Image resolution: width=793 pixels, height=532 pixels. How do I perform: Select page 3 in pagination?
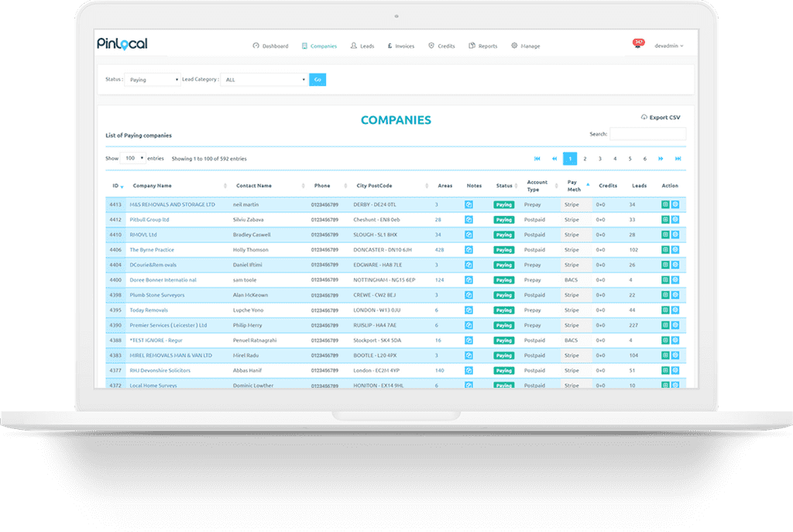tap(600, 159)
